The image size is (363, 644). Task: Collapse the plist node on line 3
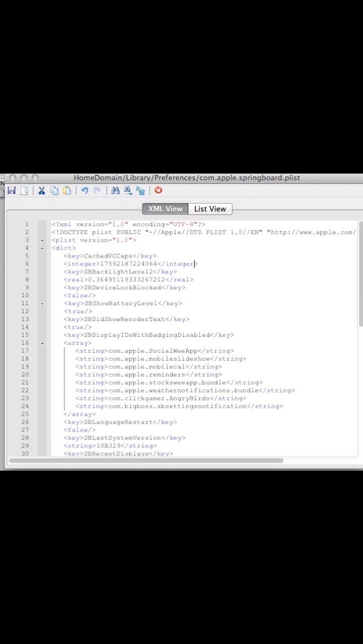pyautogui.click(x=42, y=240)
